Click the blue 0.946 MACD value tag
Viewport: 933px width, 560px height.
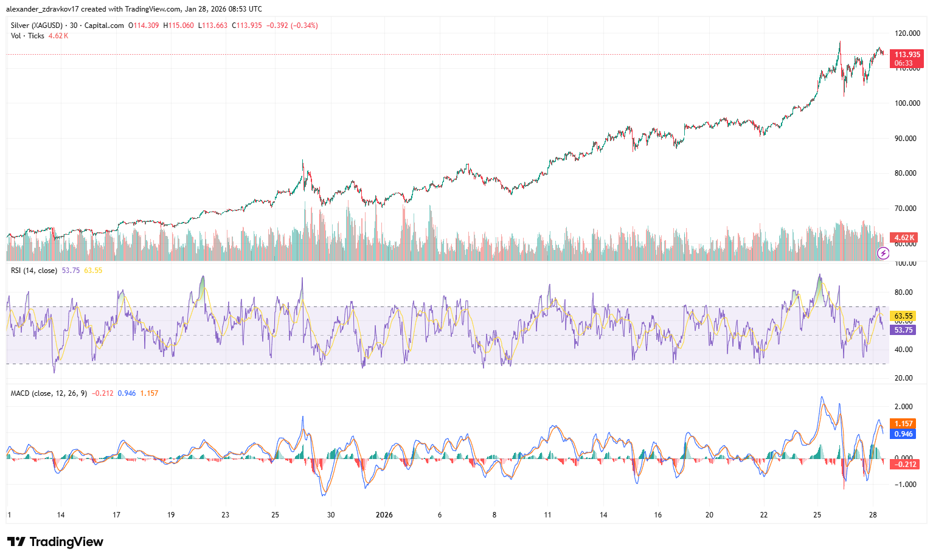click(x=903, y=434)
